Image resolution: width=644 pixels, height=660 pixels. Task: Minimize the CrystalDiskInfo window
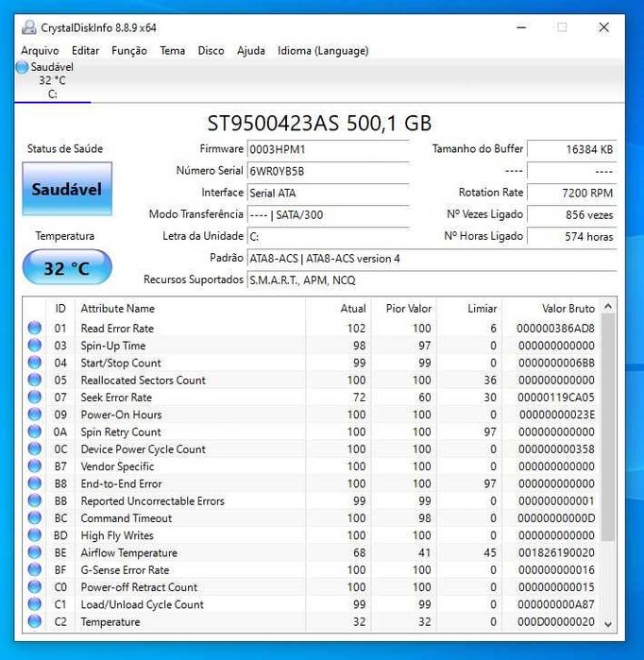(x=521, y=27)
